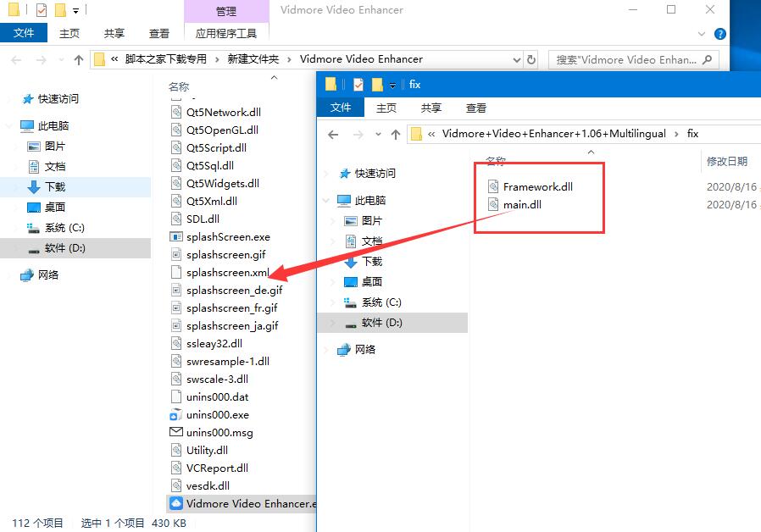Collapse 此电脑 in the fix window sidebar
The image size is (761, 532).
coord(326,200)
